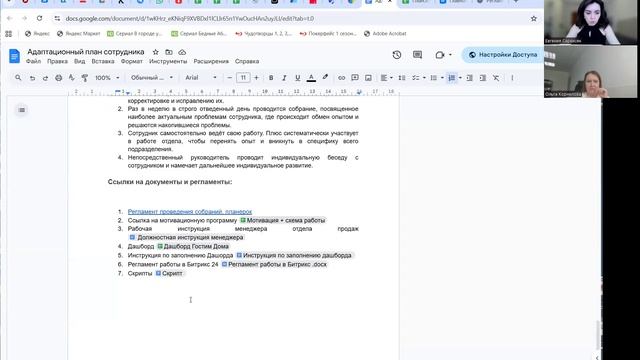Image resolution: width=640 pixels, height=360 pixels.
Task: Open the paragraph style dropdown 'Обычный'
Action: tap(152, 78)
